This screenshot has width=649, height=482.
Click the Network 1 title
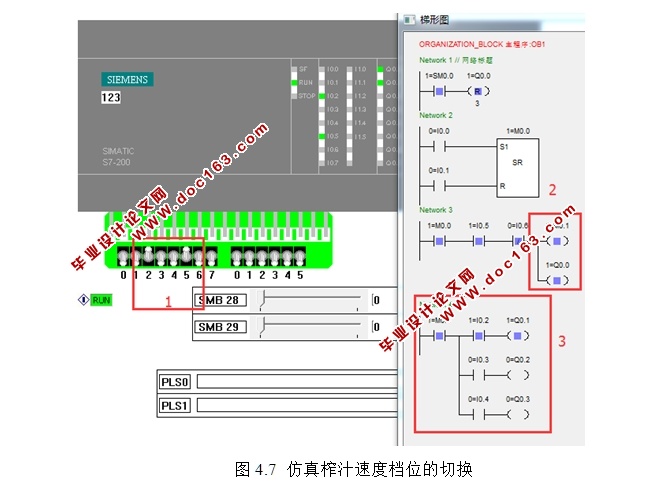tap(456, 60)
